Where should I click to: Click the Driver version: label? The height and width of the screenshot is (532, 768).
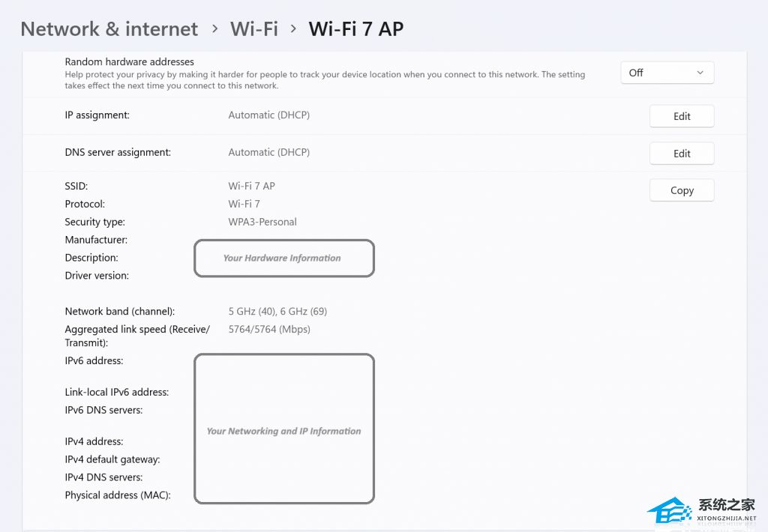[x=97, y=276]
